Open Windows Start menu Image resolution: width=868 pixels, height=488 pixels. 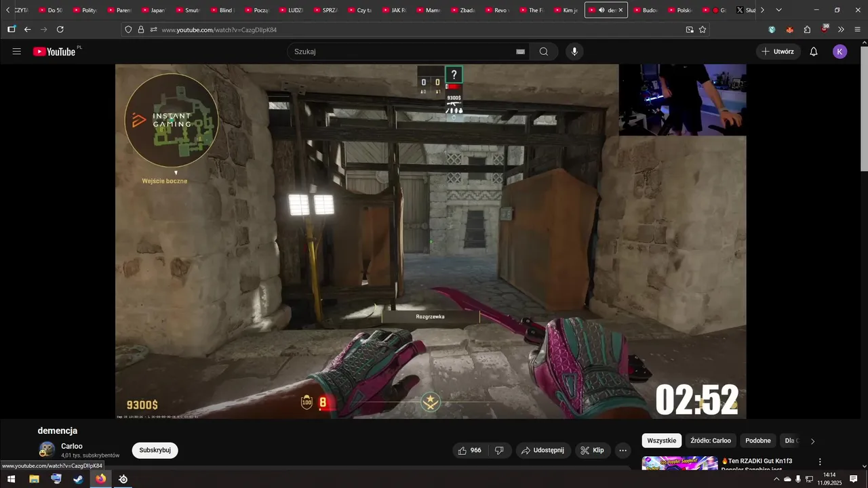(x=11, y=479)
